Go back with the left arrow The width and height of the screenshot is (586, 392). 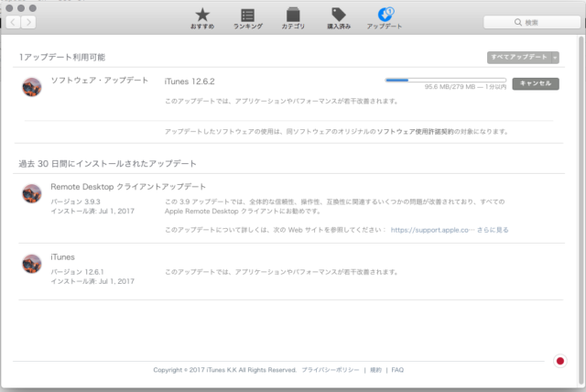13,22
